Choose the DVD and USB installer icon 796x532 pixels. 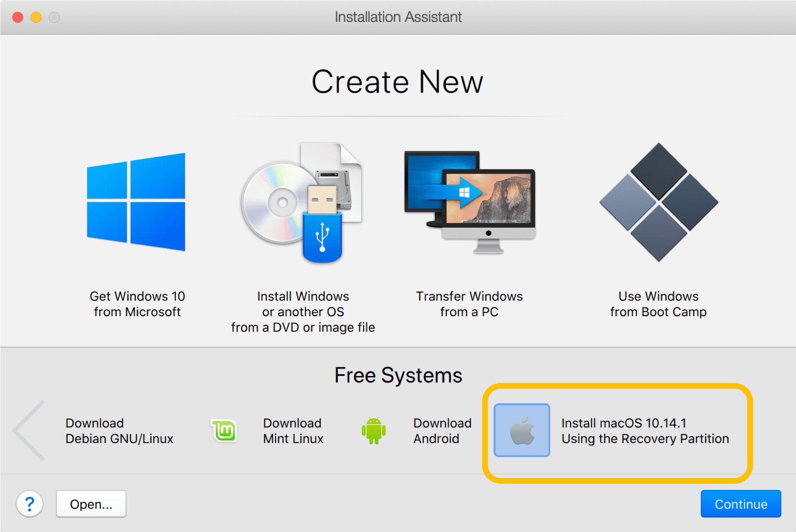coord(302,202)
